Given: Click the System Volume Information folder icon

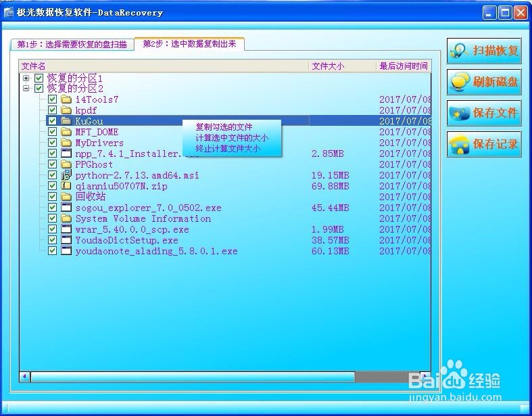Looking at the screenshot, I should click(x=66, y=218).
